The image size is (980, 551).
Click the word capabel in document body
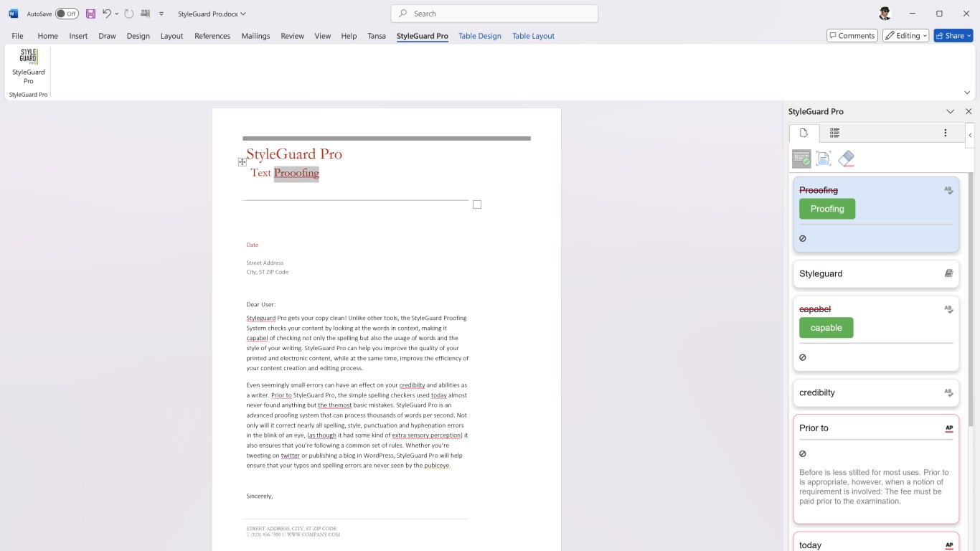point(257,338)
